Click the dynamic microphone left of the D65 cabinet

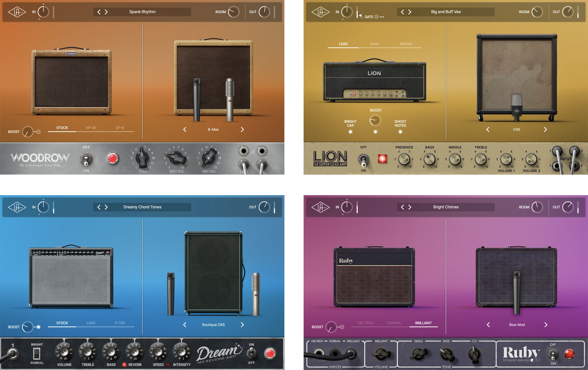(x=171, y=294)
